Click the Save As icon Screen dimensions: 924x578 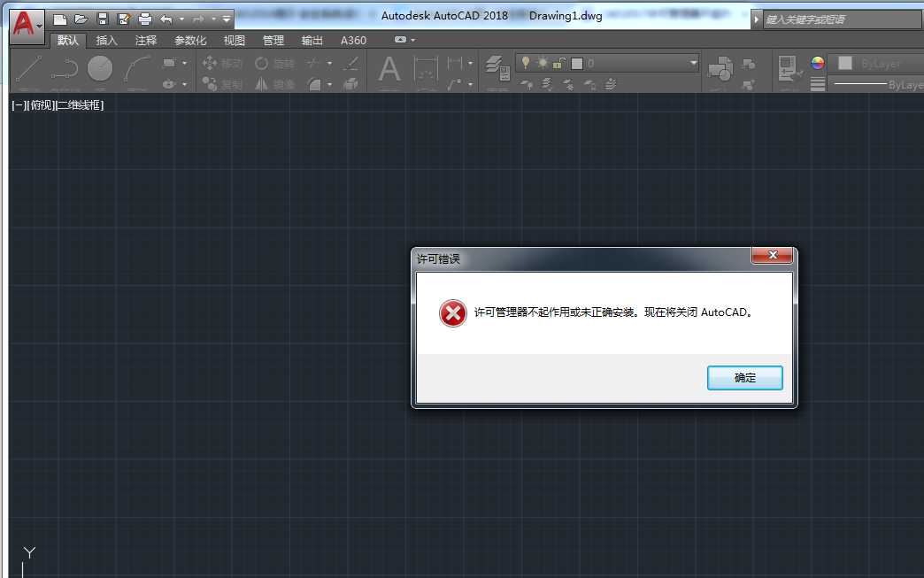(124, 19)
